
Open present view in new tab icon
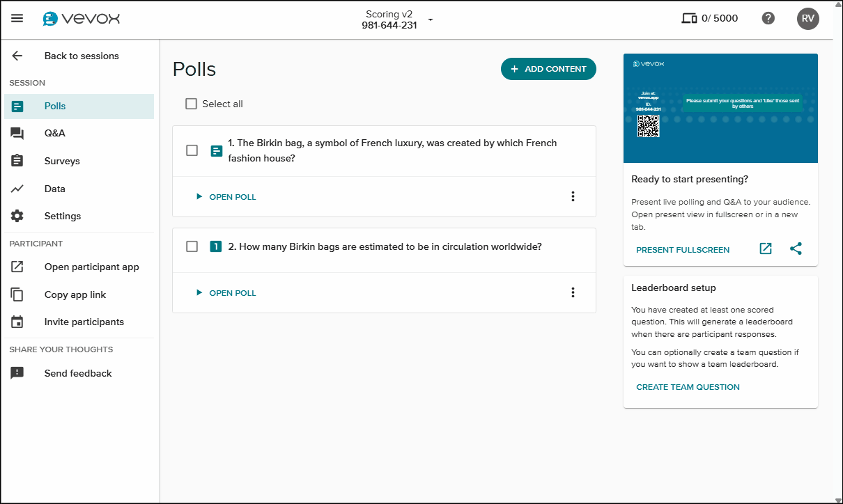(765, 248)
